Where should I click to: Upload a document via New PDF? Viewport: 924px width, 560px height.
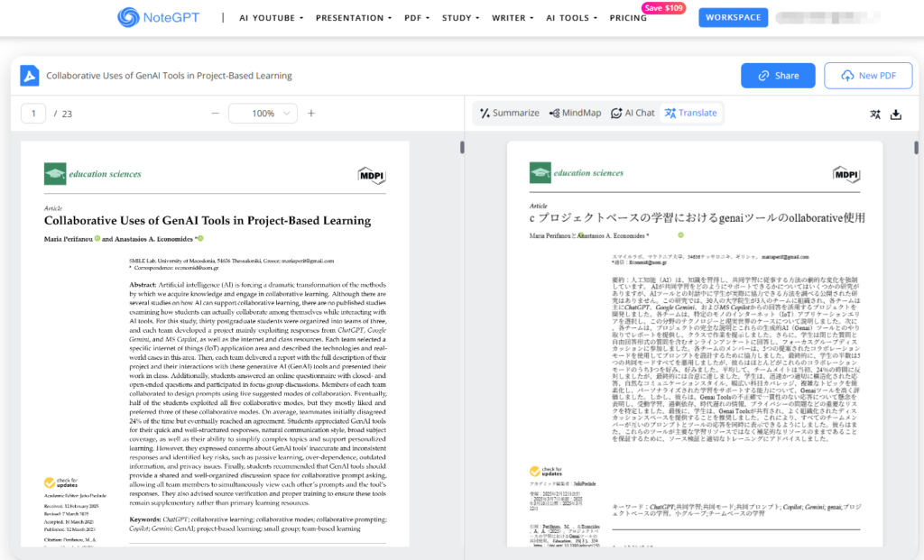pos(868,75)
